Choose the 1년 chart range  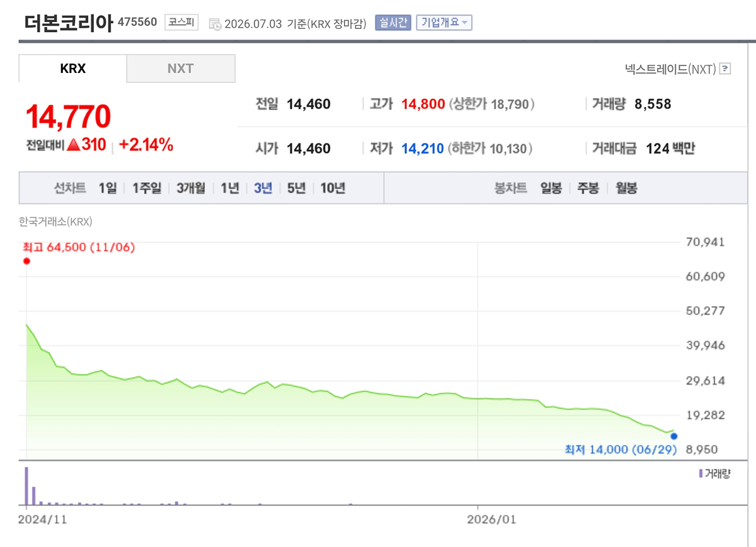pyautogui.click(x=230, y=188)
